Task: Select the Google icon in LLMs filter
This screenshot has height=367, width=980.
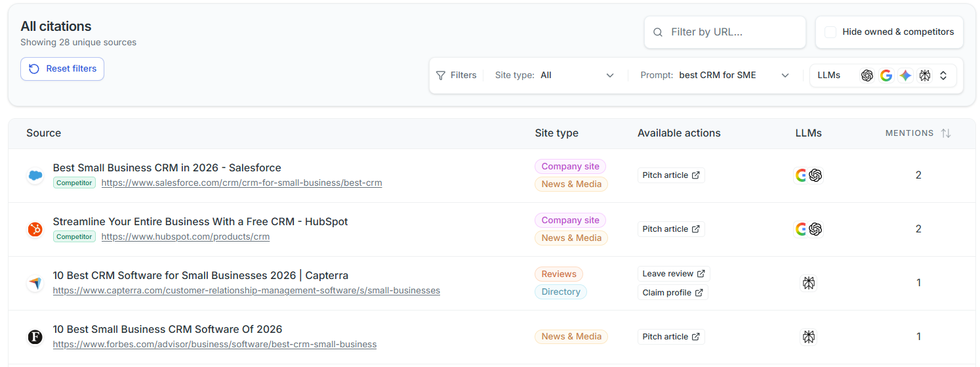Action: coord(886,76)
